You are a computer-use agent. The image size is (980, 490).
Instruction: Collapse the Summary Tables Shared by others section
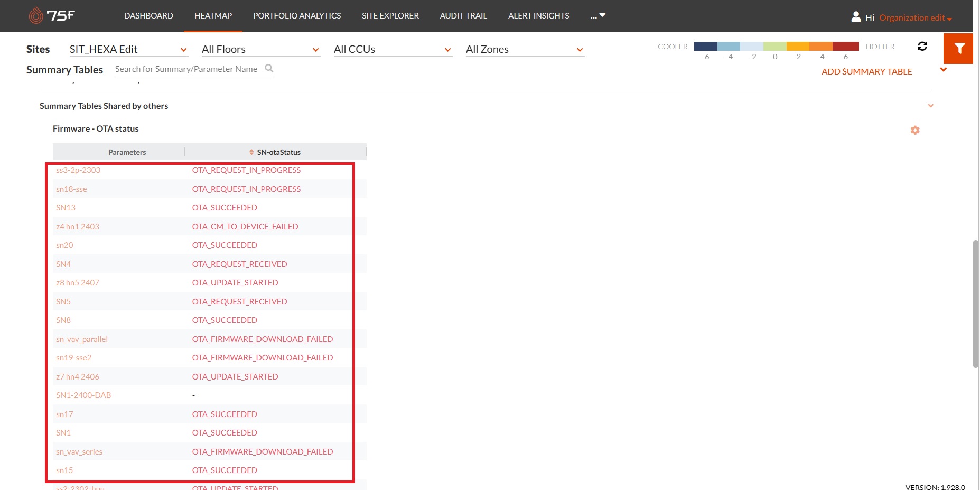[930, 106]
